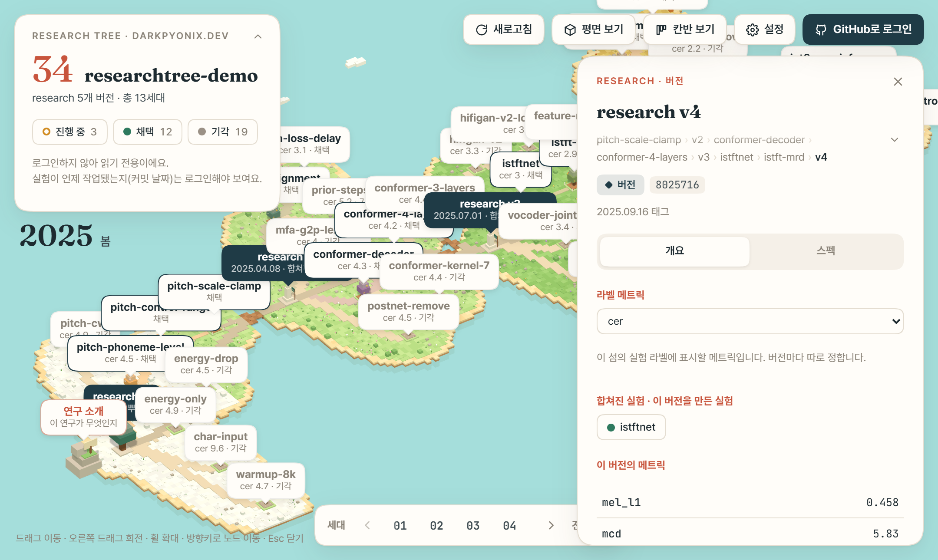The height and width of the screenshot is (560, 938).
Task: Click the commit hash 8025716
Action: click(x=677, y=185)
